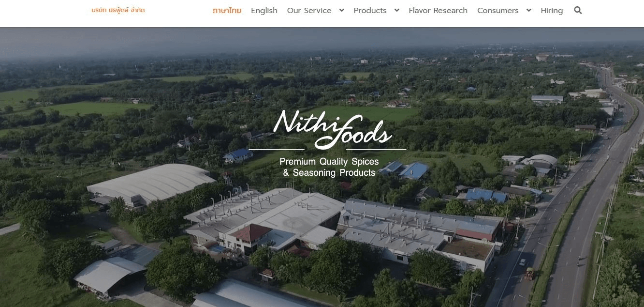
Task: Expand the Products chevron arrow
Action: pos(396,10)
